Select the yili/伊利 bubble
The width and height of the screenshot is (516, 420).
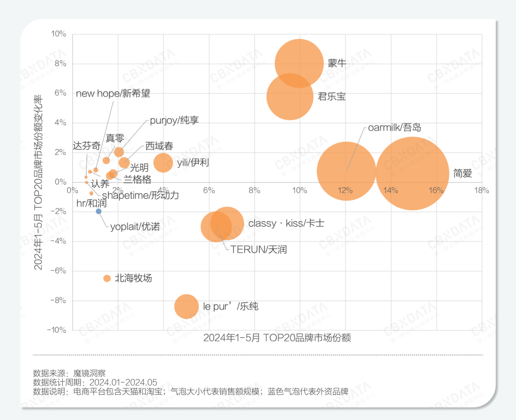click(x=163, y=162)
